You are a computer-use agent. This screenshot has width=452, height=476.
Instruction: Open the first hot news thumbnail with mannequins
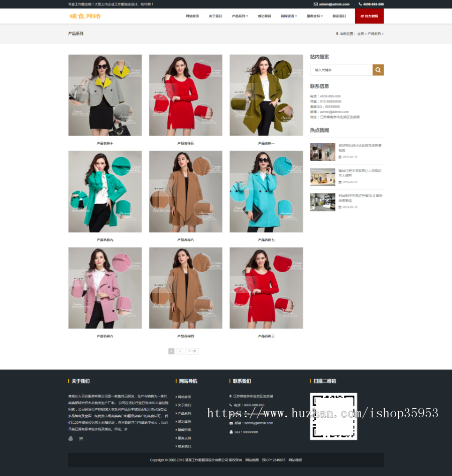click(x=323, y=152)
